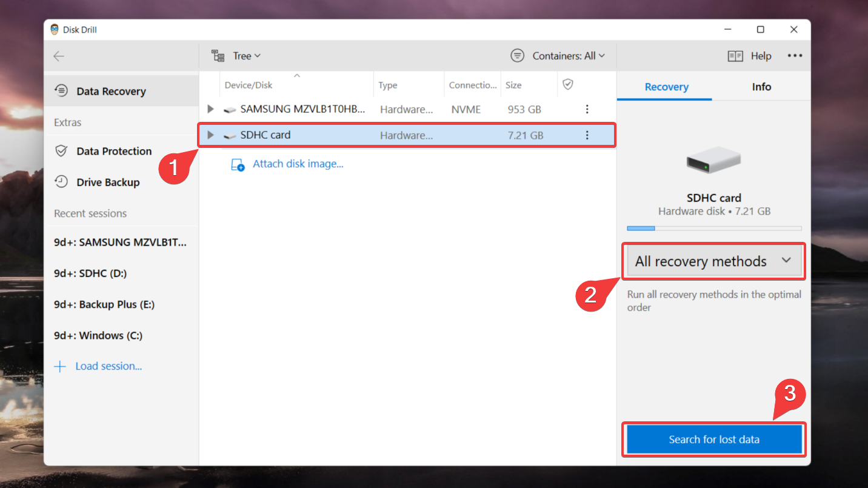
Task: Click the Data Protection shield icon
Action: coord(61,151)
